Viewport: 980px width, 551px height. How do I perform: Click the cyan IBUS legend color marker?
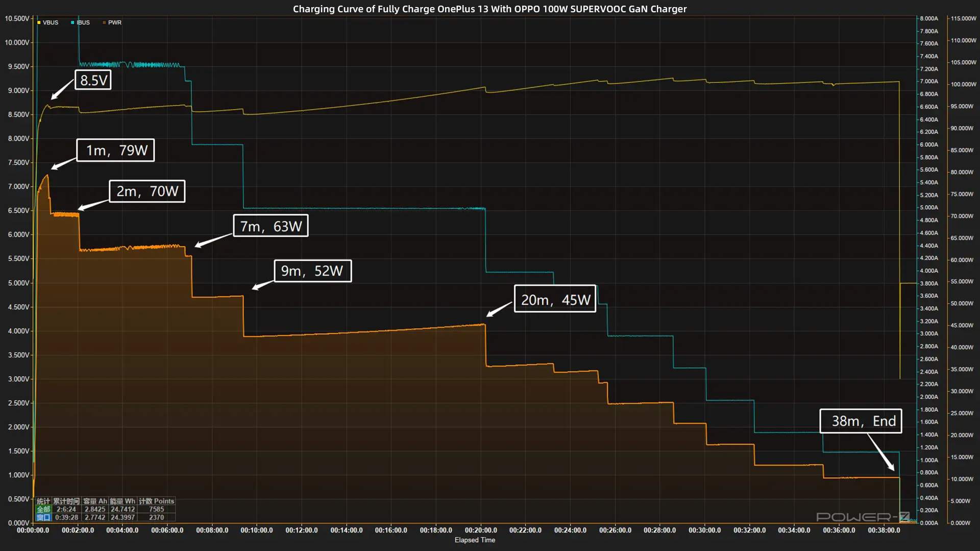[72, 22]
